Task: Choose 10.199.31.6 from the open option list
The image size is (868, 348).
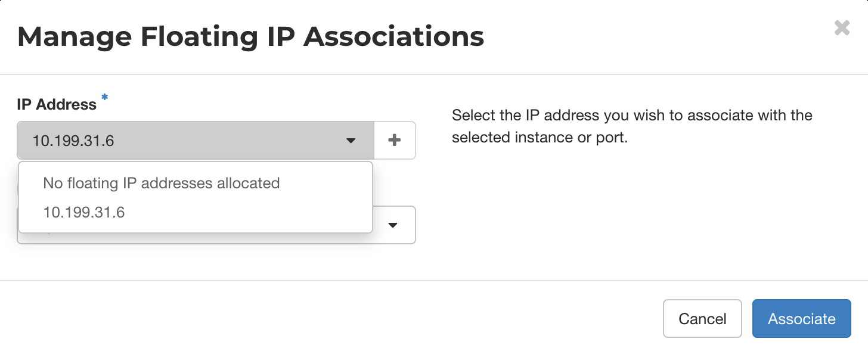Action: 84,213
